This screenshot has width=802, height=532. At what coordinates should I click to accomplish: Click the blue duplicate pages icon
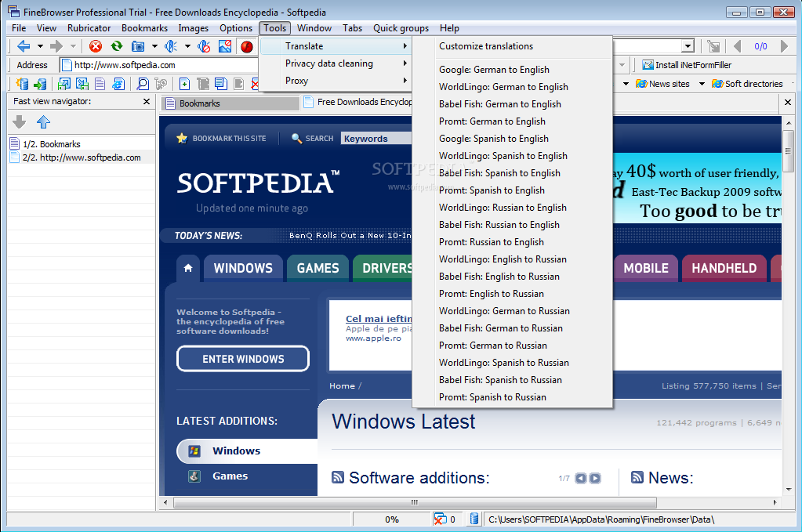(221, 84)
